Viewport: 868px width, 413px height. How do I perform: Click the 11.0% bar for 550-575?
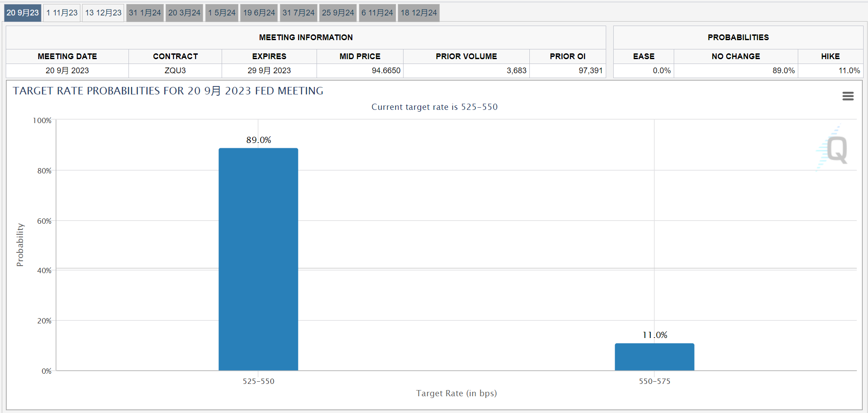654,357
